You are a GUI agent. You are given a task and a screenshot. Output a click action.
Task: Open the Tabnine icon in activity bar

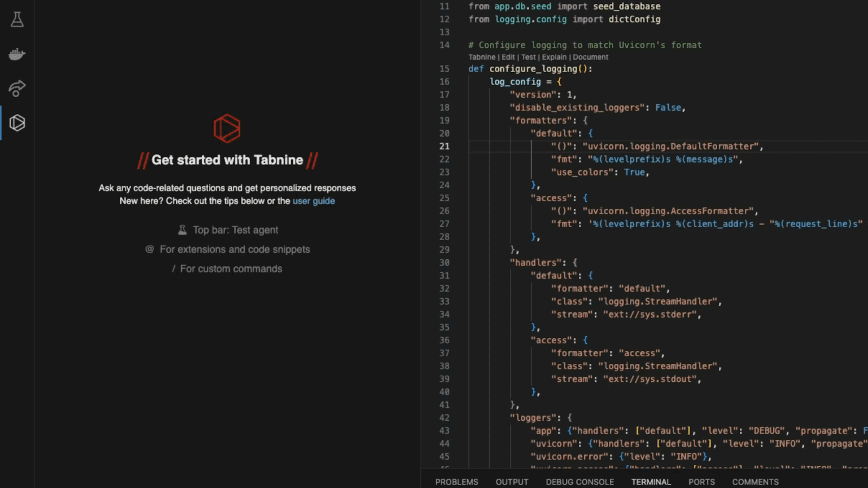click(17, 123)
